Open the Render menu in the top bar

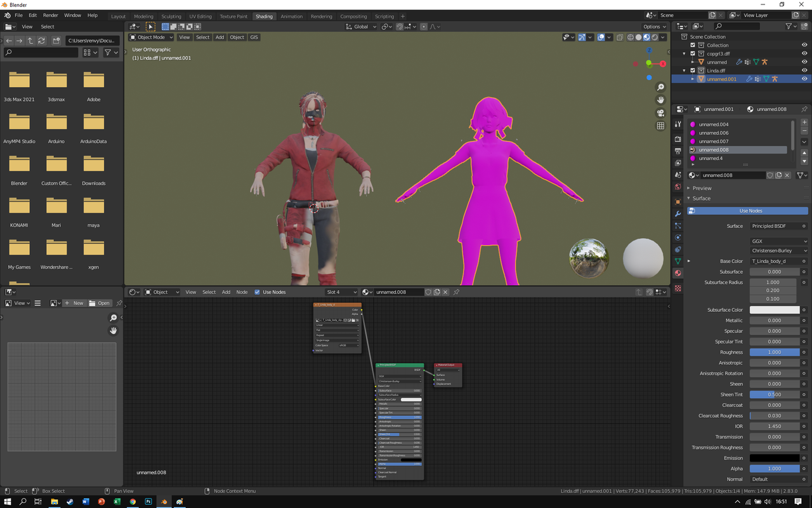[x=50, y=15]
